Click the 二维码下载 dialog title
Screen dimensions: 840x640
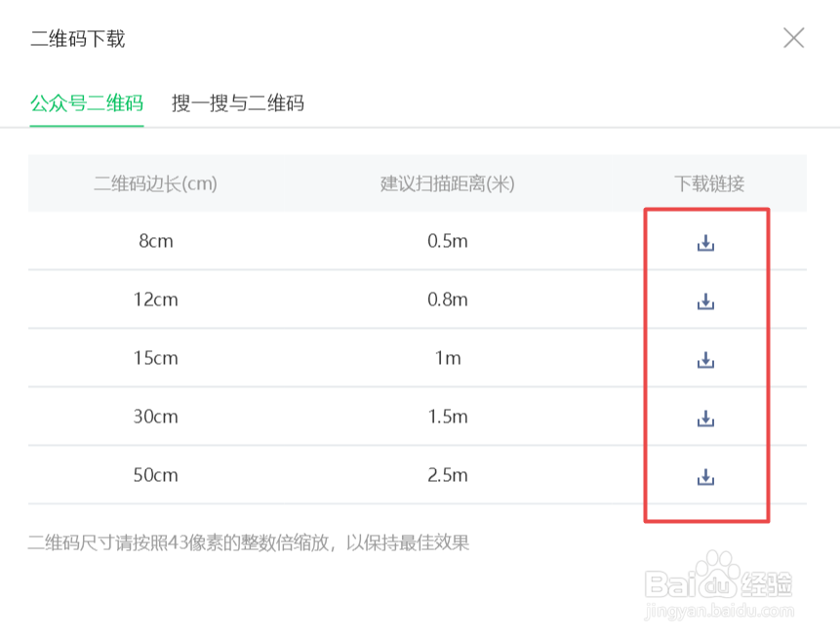pyautogui.click(x=78, y=39)
